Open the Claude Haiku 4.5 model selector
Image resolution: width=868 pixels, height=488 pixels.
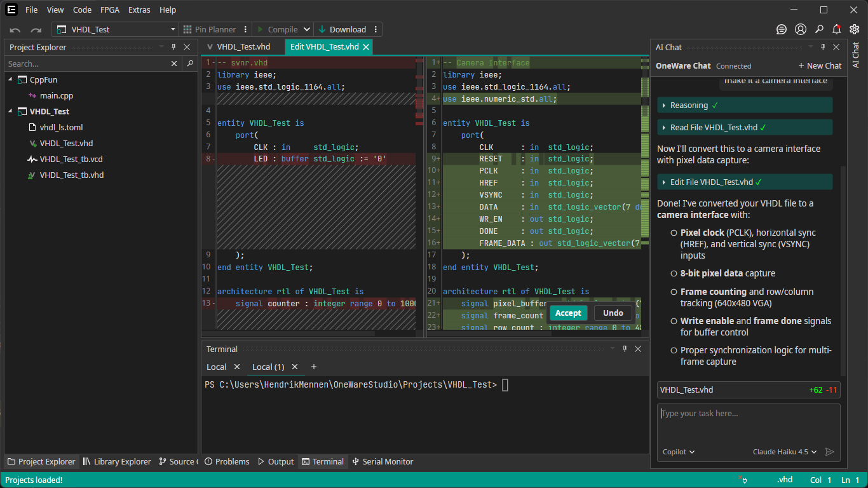point(785,452)
